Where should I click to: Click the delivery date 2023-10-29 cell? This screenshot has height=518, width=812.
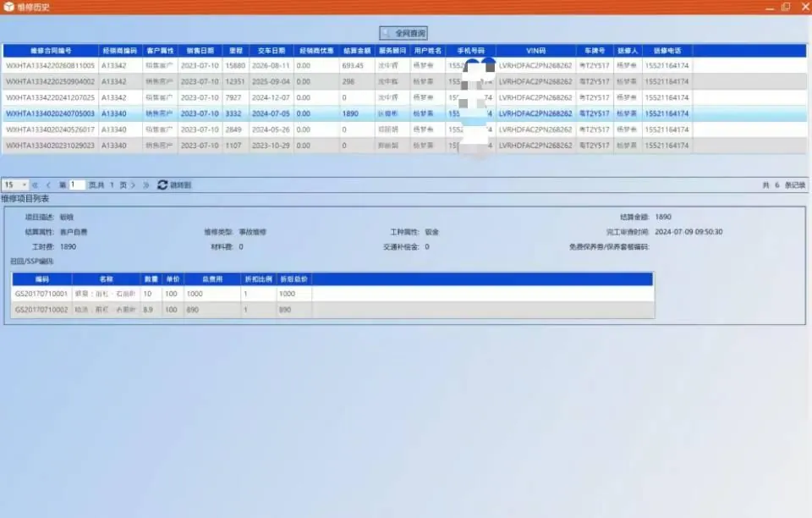point(271,146)
